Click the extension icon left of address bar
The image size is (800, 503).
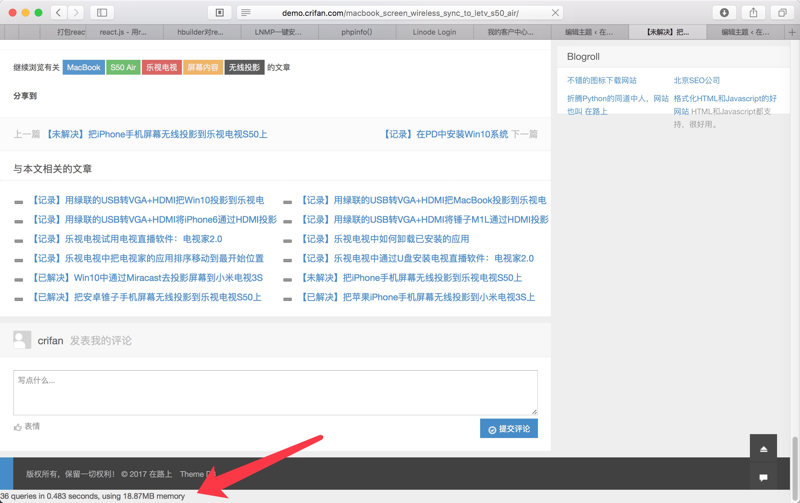tap(220, 13)
